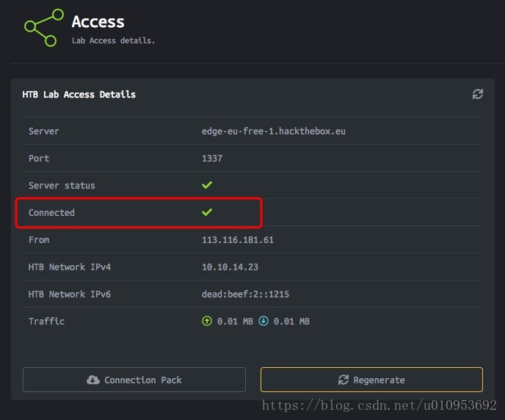
Task: Select the server hostname edge-eu-free-1.hackthebox.eu
Action: click(274, 131)
